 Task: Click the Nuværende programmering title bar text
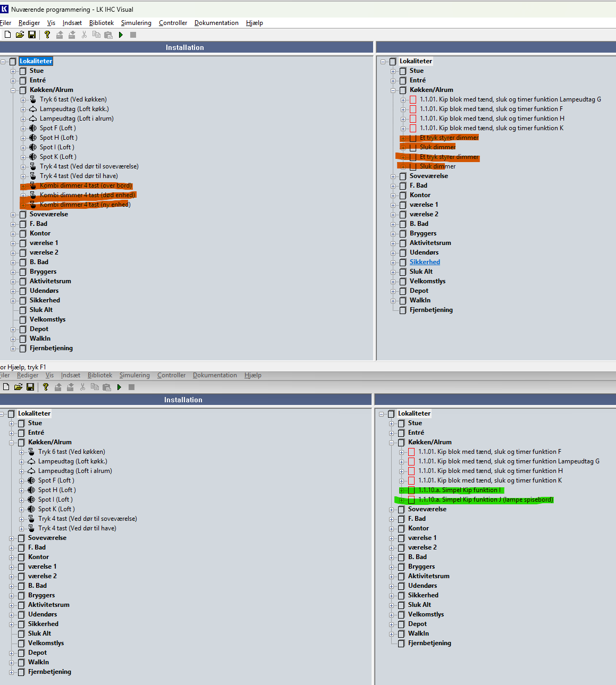coord(72,9)
